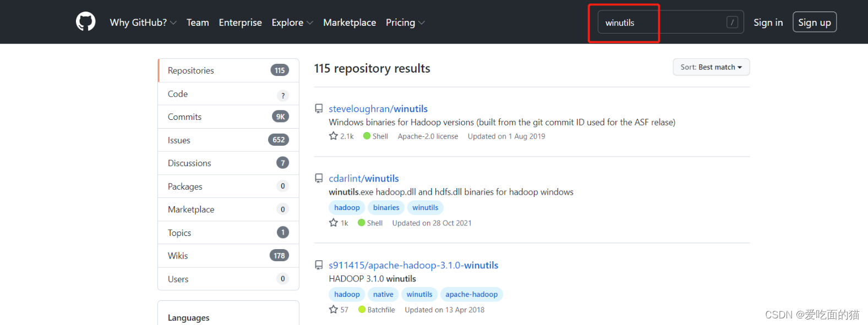Open the GitHub logo home link
The image size is (868, 325).
[85, 22]
